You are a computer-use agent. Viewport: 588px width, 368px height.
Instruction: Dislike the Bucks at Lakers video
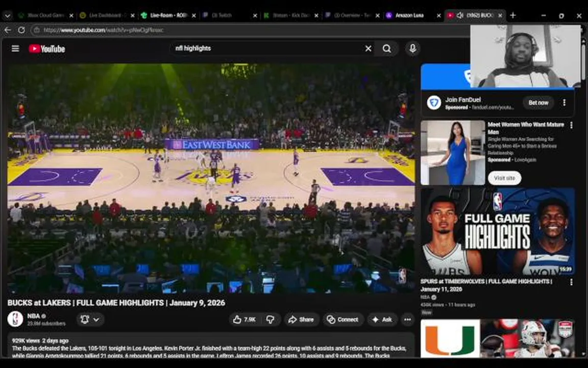click(270, 319)
